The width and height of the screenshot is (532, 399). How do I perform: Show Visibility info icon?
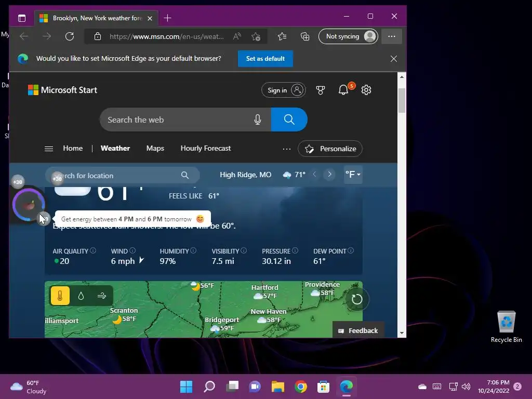(244, 251)
